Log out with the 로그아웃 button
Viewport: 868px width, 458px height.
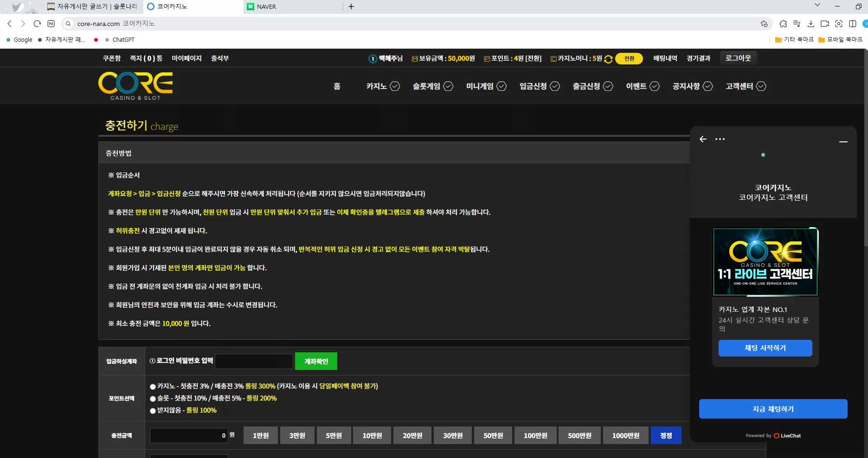click(738, 58)
